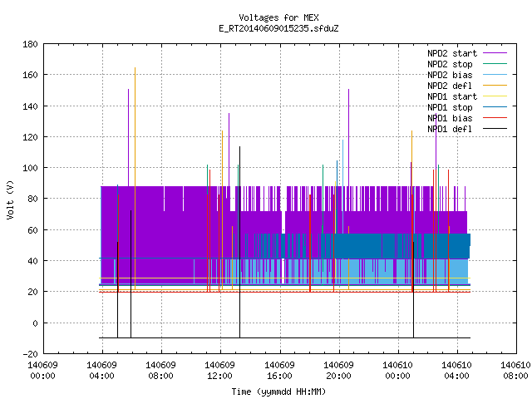
Task: Select the NPD1 start legend label
Action: click(x=452, y=96)
